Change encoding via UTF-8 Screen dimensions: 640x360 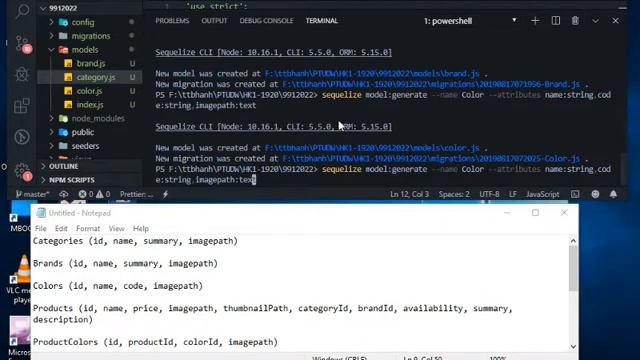[x=489, y=194]
